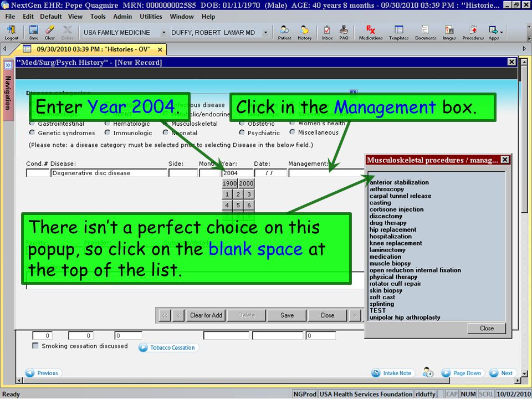Image resolution: width=532 pixels, height=399 pixels.
Task: Switch to the Histories - OV tab
Action: point(93,49)
